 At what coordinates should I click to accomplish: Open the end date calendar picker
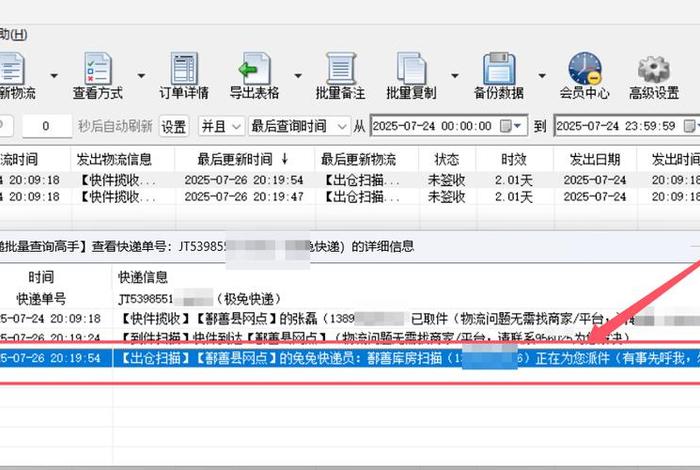pos(692,126)
